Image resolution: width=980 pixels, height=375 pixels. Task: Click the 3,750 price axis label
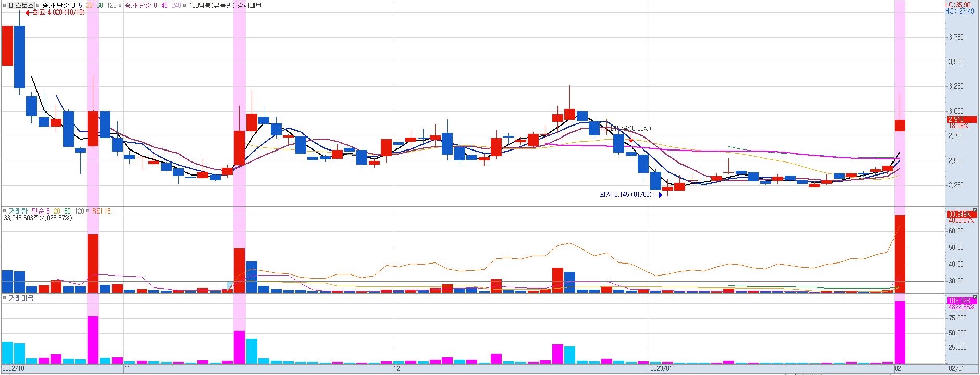point(956,37)
